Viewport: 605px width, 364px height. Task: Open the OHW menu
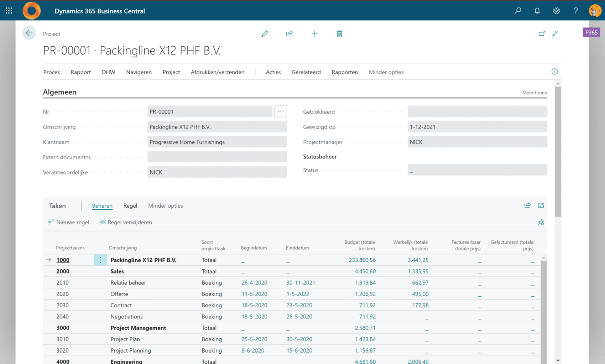point(108,72)
